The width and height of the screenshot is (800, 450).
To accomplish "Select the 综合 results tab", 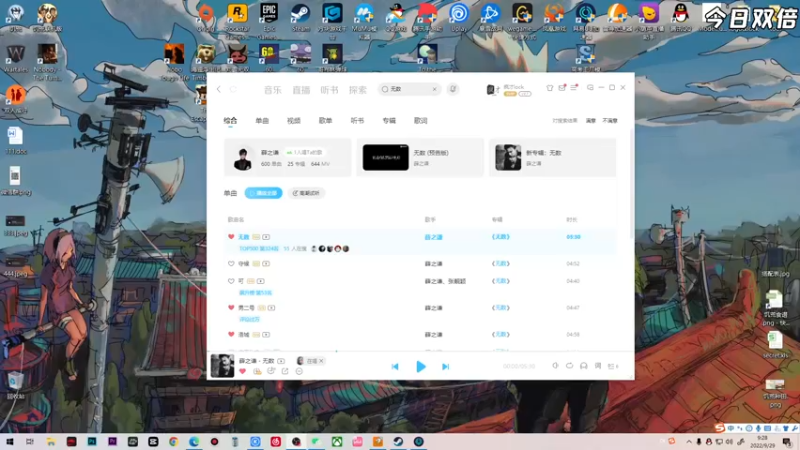I will [x=230, y=120].
